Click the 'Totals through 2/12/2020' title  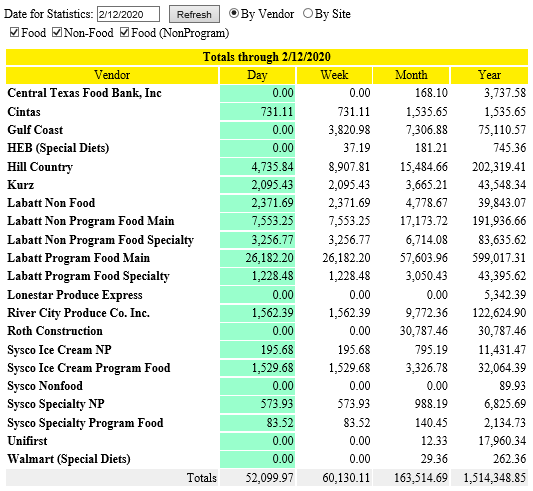click(x=267, y=57)
